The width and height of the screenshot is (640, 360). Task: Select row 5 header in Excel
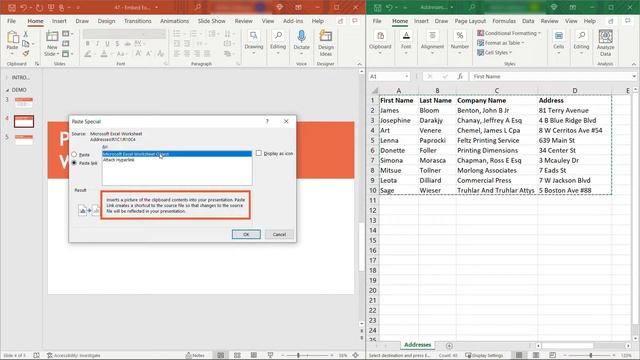pyautogui.click(x=373, y=140)
